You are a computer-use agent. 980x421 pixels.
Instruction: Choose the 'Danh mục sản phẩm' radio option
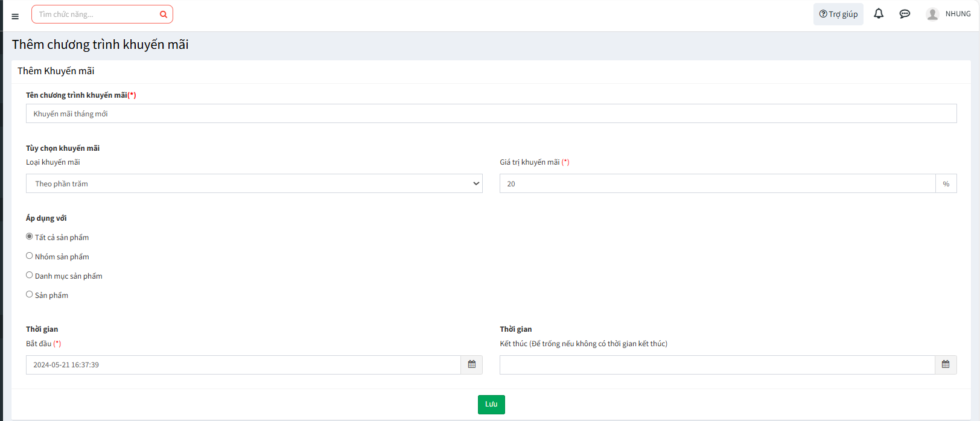tap(30, 275)
